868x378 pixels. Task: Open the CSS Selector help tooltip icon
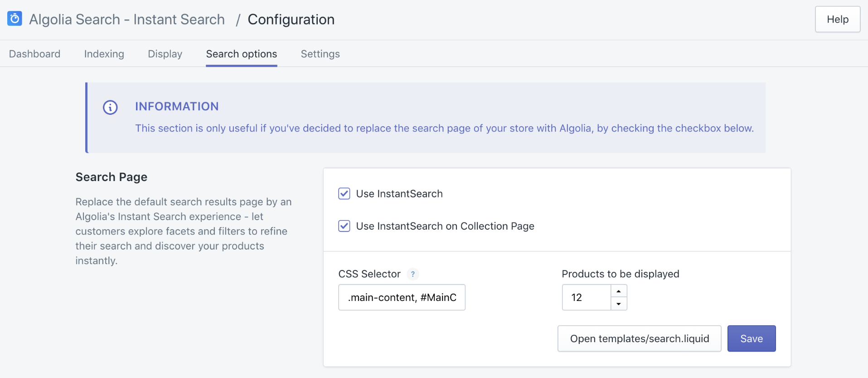click(x=413, y=274)
